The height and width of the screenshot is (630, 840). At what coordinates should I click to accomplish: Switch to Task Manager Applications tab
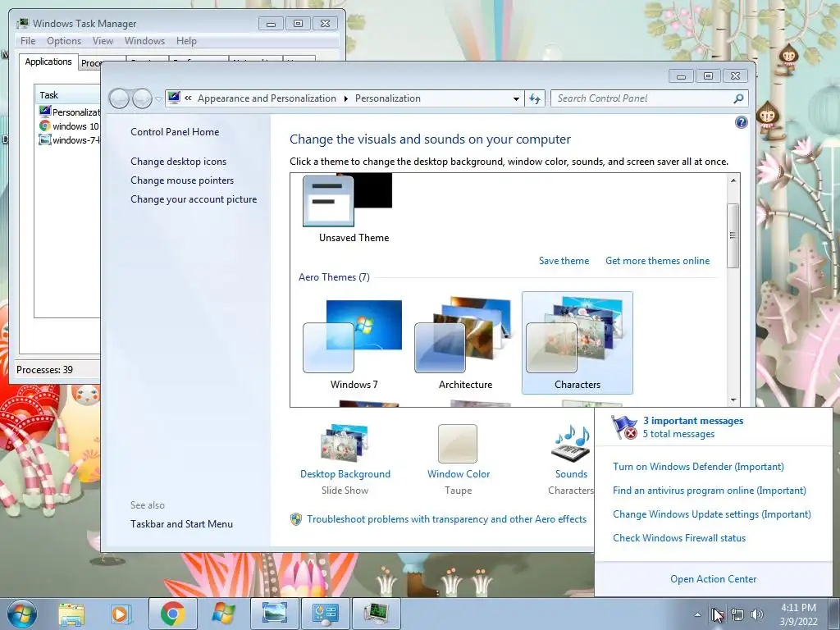pyautogui.click(x=48, y=62)
